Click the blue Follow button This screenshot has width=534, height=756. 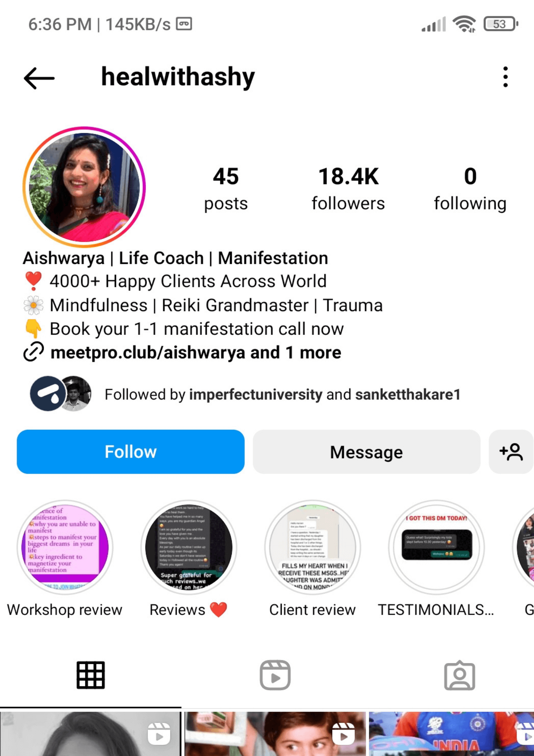tap(131, 452)
